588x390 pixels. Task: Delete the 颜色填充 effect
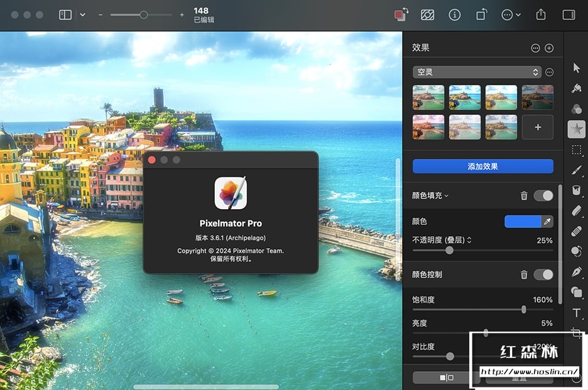pos(524,195)
